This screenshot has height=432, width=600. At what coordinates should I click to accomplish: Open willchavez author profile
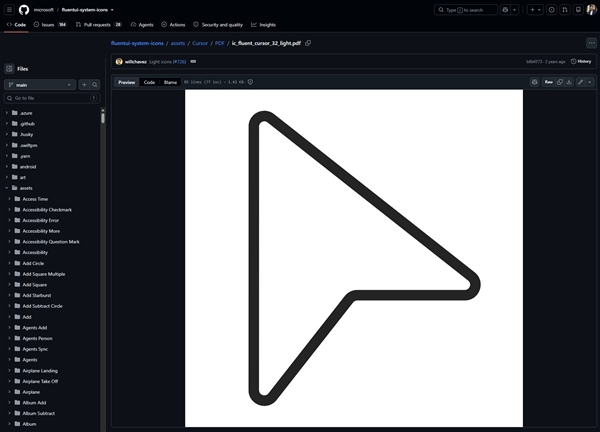coord(135,62)
